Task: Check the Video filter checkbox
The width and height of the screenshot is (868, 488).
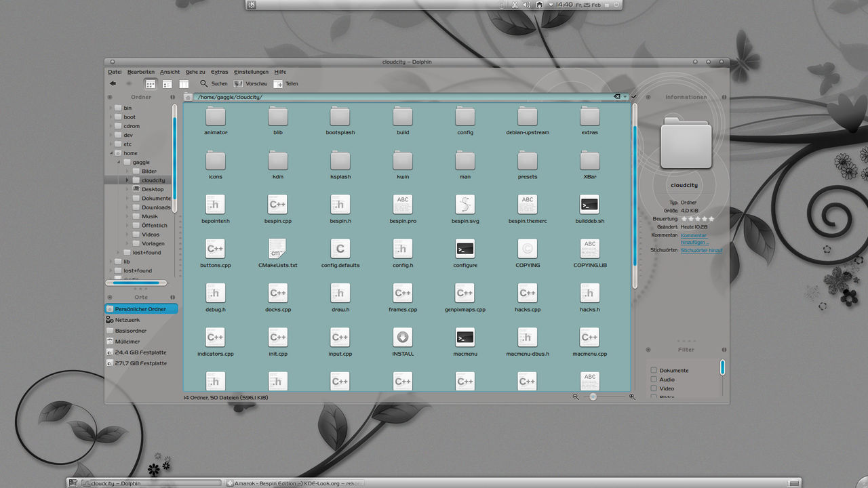Action: click(654, 388)
